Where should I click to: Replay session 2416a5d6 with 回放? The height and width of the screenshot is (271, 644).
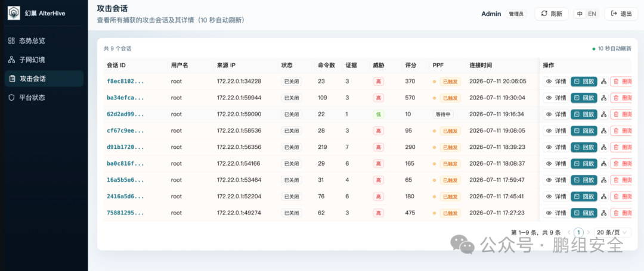click(584, 197)
